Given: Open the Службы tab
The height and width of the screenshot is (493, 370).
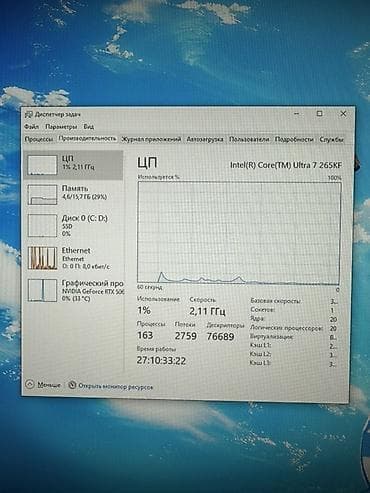Looking at the screenshot, I should (x=331, y=139).
